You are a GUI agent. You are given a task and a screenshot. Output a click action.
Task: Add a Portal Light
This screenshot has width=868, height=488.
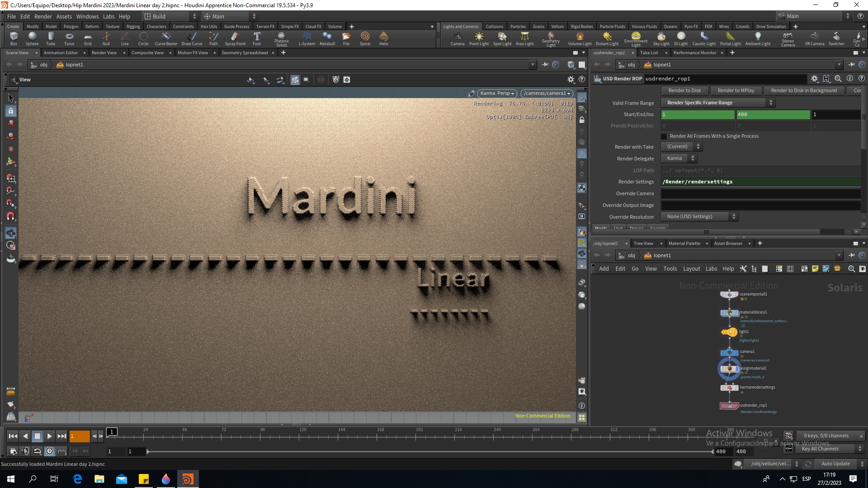pos(731,38)
